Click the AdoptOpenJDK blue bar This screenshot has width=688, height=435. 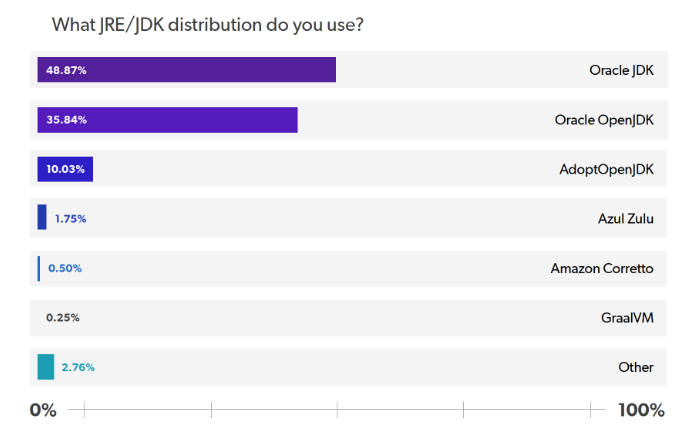pyautogui.click(x=80, y=169)
